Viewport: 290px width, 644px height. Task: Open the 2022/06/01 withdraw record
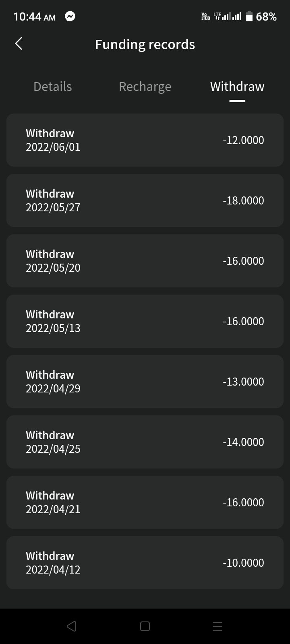[145, 140]
